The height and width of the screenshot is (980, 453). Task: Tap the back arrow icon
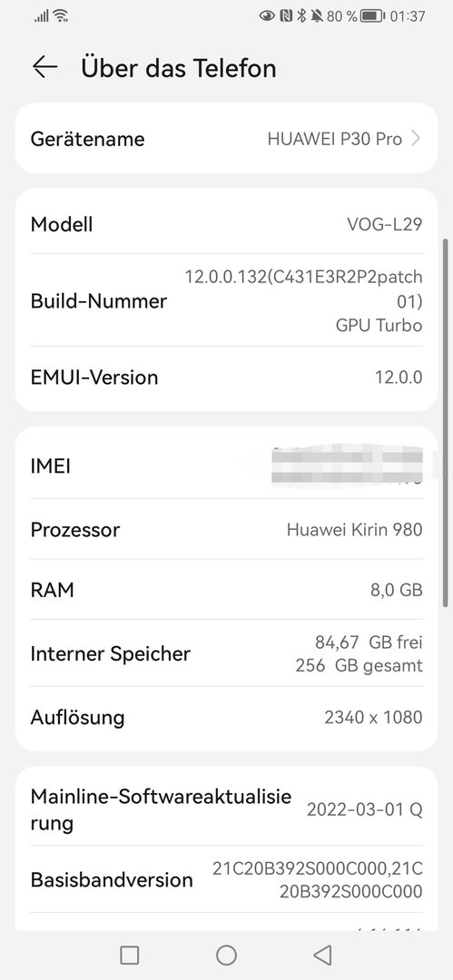[x=45, y=67]
